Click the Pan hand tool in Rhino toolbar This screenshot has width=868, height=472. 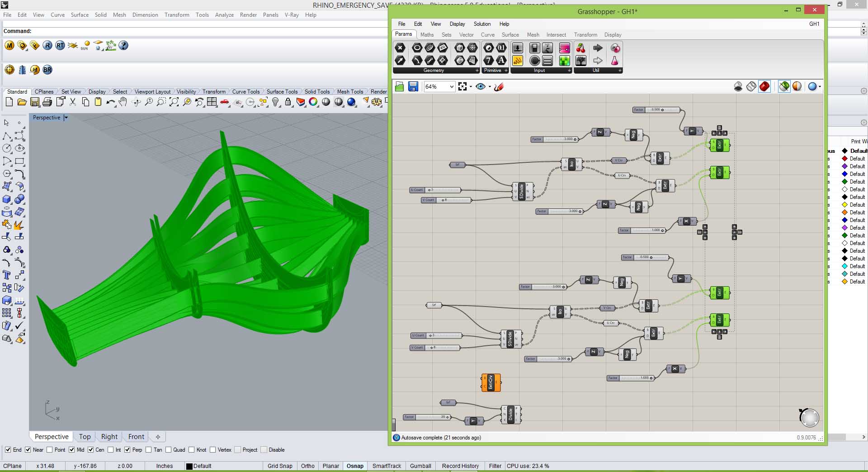[123, 103]
